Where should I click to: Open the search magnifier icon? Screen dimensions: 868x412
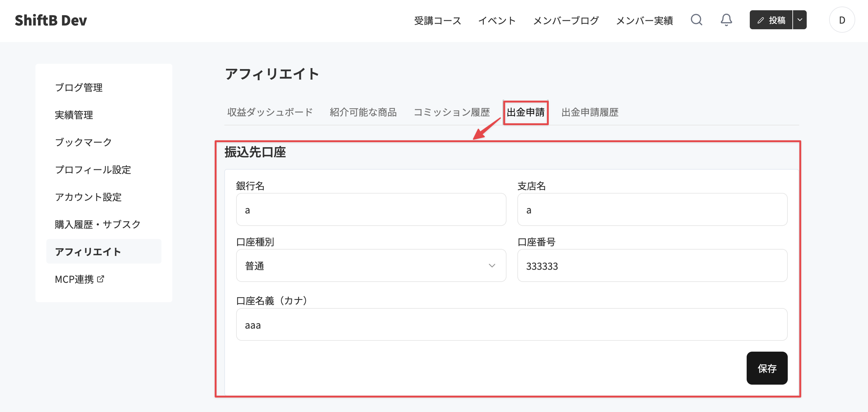click(x=696, y=20)
